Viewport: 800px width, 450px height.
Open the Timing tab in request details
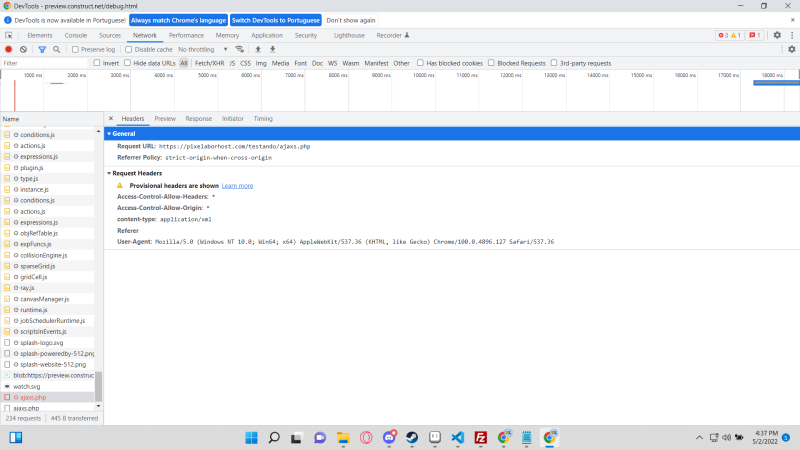coord(263,119)
